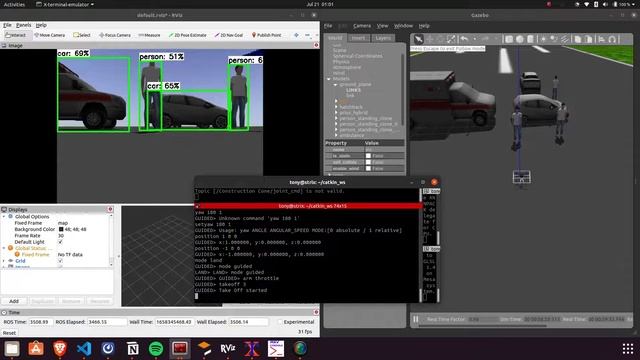Select the Move Camera tool in RViz
Screen dimensions: 640x360
click(50, 35)
